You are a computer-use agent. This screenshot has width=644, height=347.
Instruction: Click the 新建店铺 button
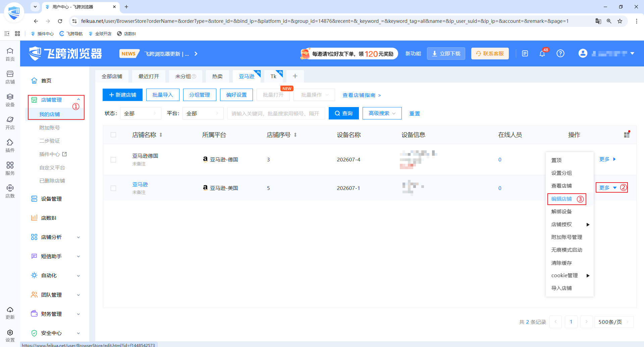click(x=122, y=95)
